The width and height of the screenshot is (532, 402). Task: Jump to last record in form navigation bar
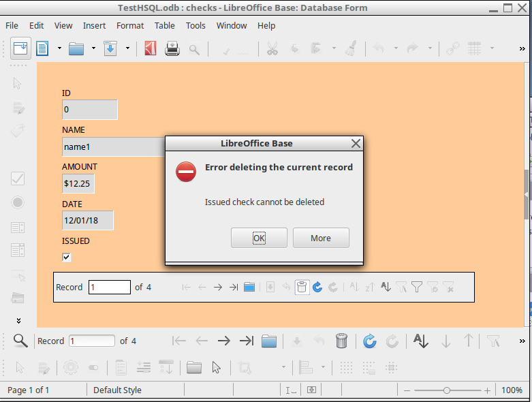coord(234,288)
